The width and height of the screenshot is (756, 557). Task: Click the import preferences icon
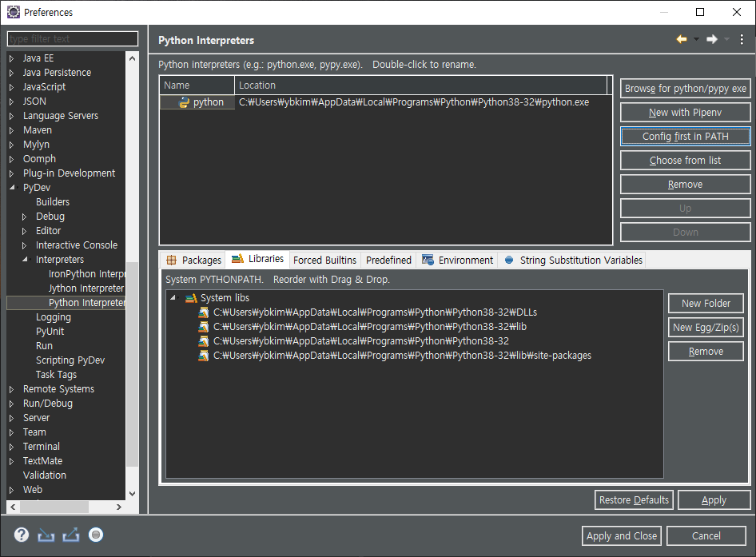46,535
